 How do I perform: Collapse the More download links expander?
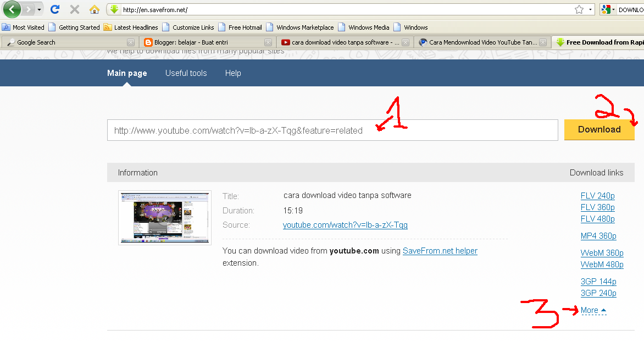pos(593,311)
